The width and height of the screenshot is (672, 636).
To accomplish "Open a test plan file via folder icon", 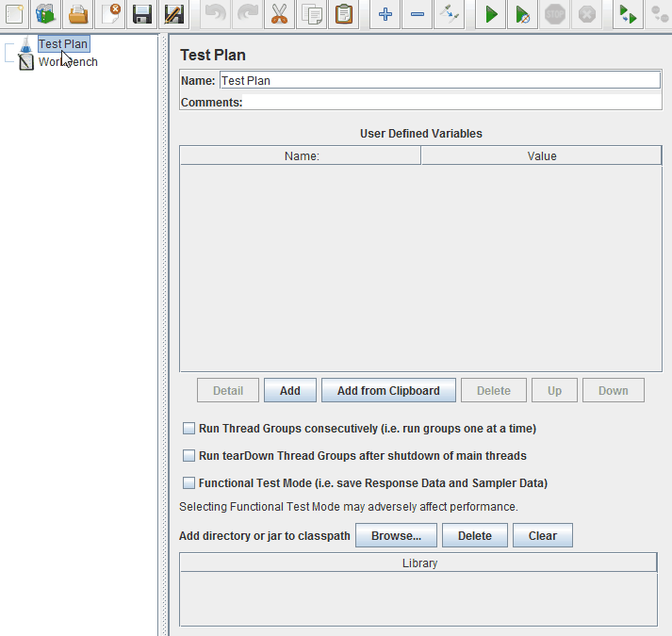I will pyautogui.click(x=78, y=14).
